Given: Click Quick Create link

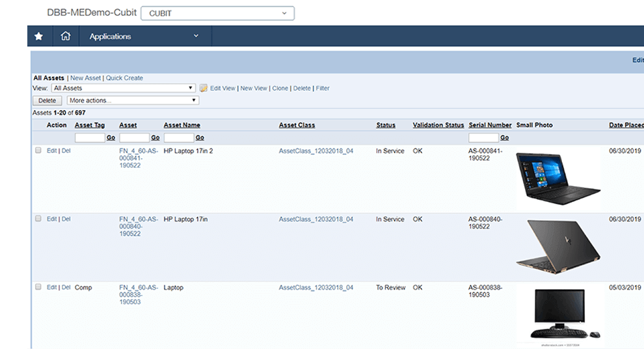Looking at the screenshot, I should tap(124, 78).
